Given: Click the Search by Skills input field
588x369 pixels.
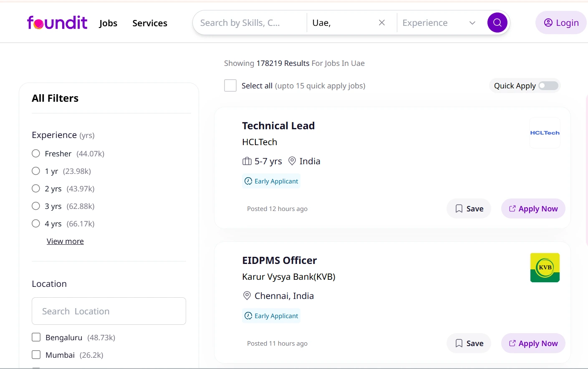Looking at the screenshot, I should pos(250,23).
